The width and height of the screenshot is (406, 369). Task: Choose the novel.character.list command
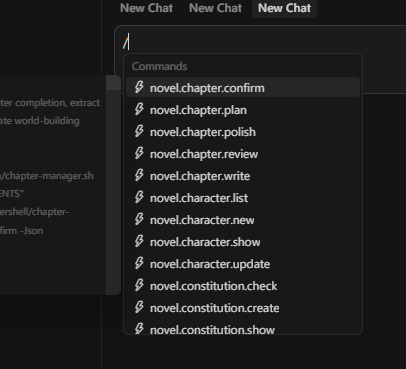pyautogui.click(x=243, y=198)
